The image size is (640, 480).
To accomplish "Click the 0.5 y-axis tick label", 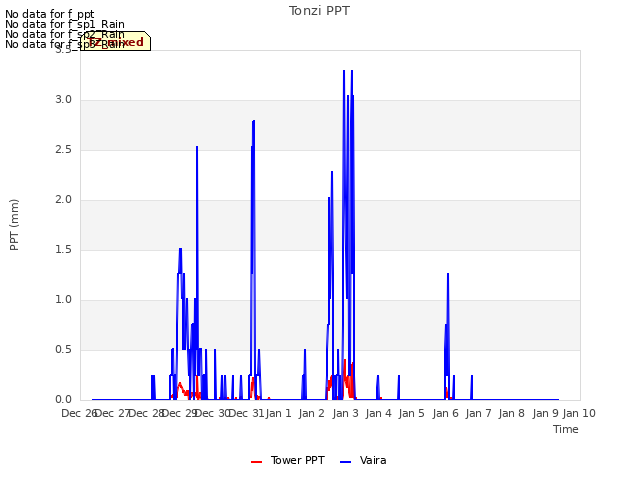I will tap(64, 350).
